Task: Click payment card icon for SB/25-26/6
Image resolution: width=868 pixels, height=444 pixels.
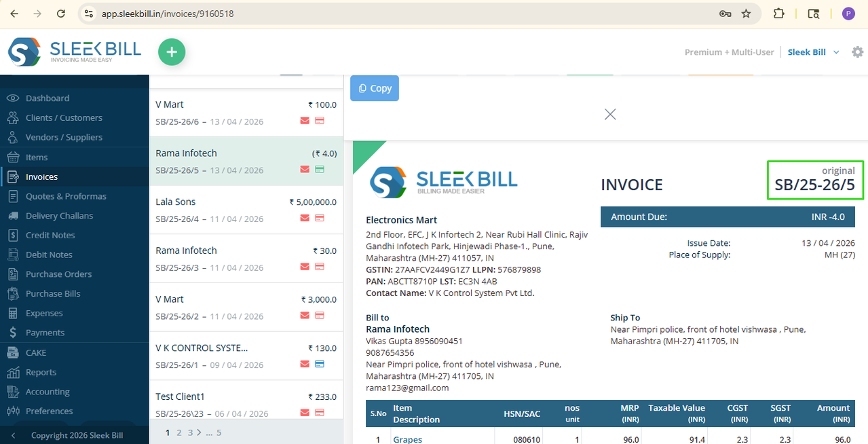Action: [319, 121]
